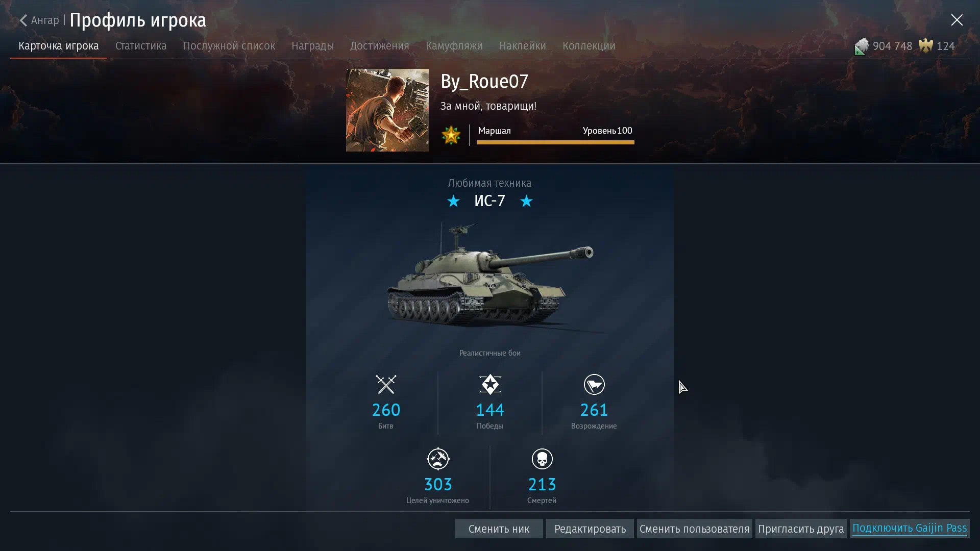This screenshot has height=551, width=980.
Task: Click the respawn flag icon
Action: pyautogui.click(x=594, y=385)
